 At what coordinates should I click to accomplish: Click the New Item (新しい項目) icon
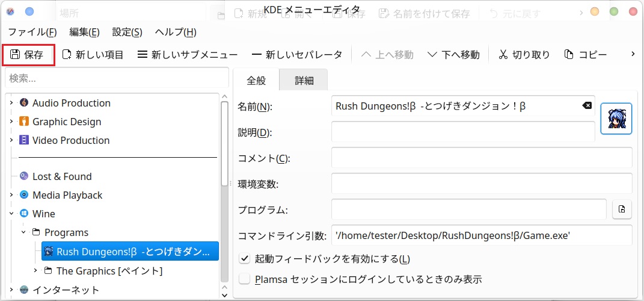tap(67, 55)
